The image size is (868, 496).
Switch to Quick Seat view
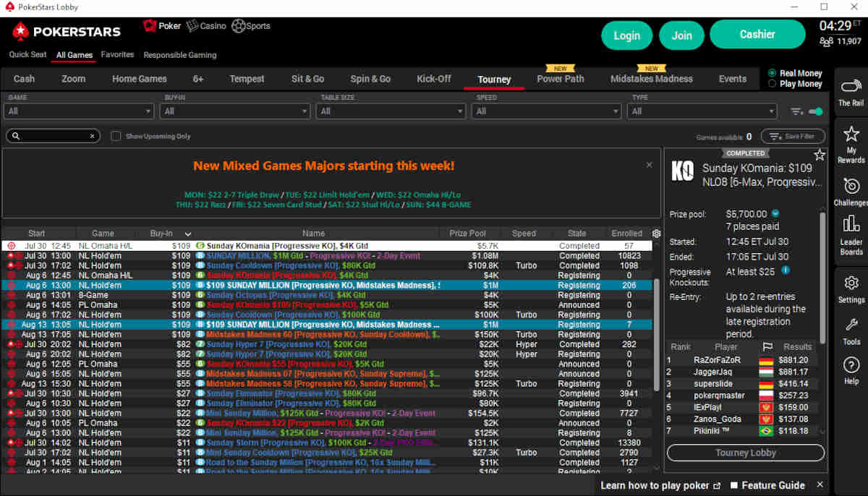[x=27, y=55]
